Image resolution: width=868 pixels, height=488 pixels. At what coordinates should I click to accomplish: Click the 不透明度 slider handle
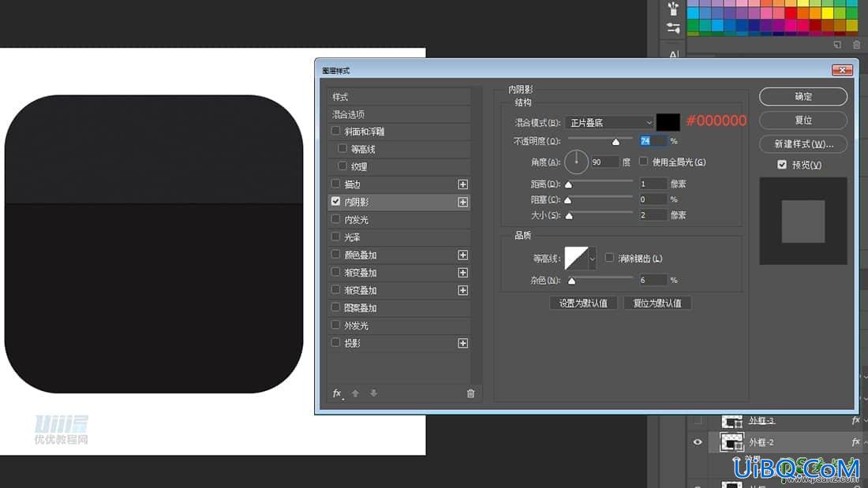[x=615, y=142]
